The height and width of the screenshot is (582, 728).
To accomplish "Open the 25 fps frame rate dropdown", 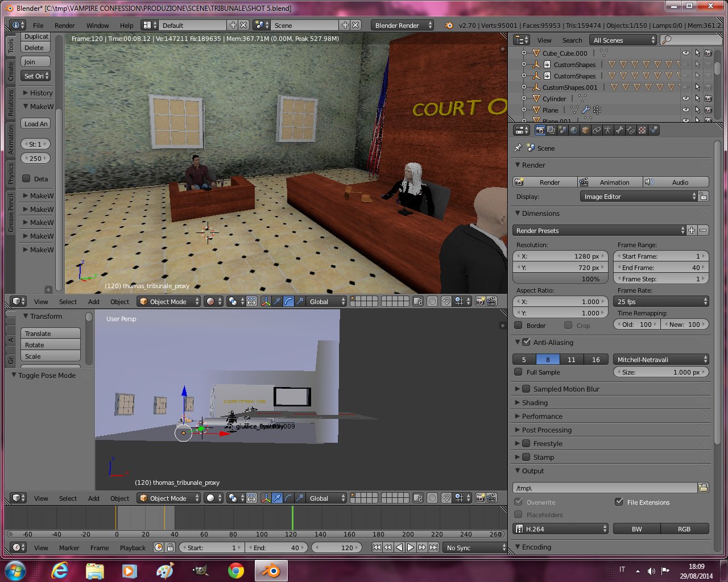I will 662,302.
